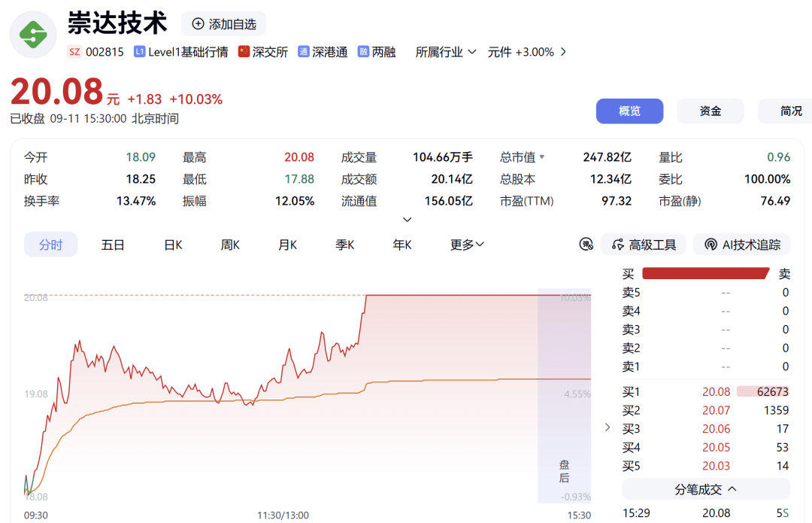
Task: Click the 成交额 value 20.14亿
Action: click(452, 179)
